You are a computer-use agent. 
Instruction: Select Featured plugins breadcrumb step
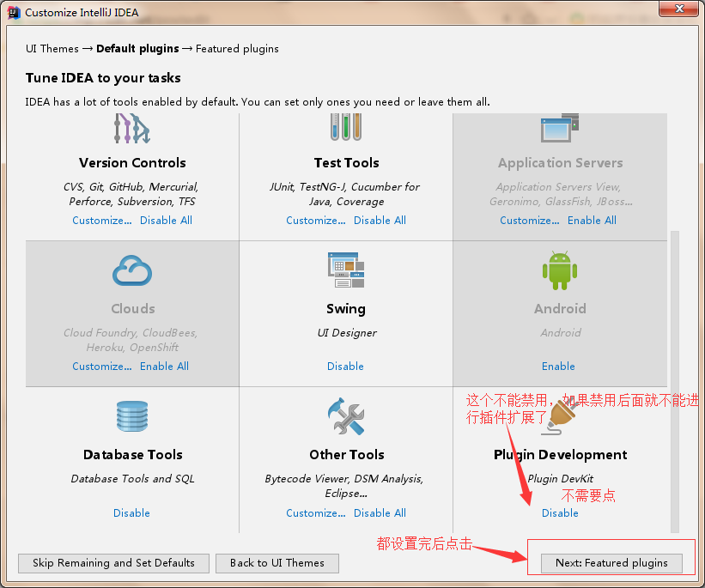(237, 49)
